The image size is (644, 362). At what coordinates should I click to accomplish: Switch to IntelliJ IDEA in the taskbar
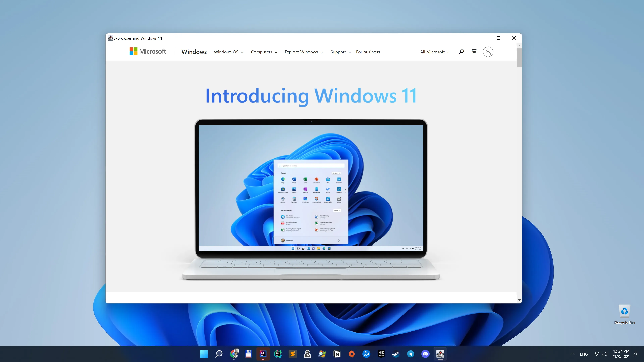(263, 354)
